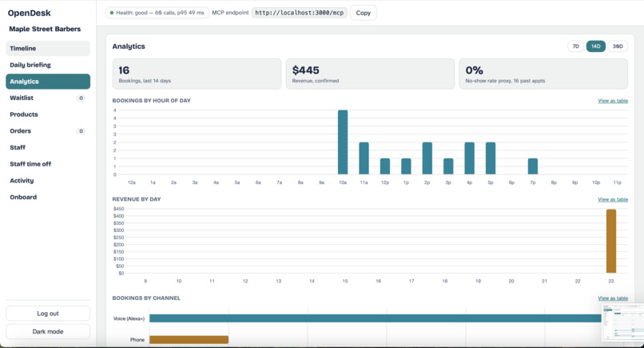
Task: Click the Log out button
Action: (48, 314)
